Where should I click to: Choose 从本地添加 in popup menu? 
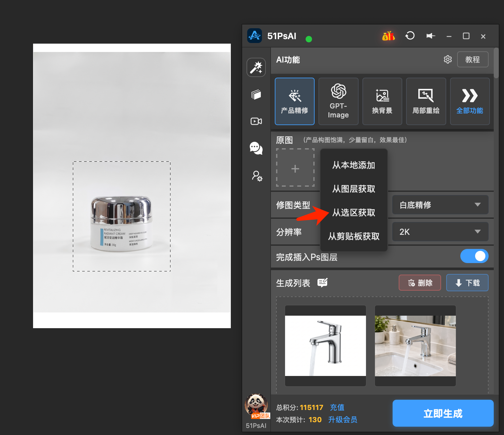354,165
